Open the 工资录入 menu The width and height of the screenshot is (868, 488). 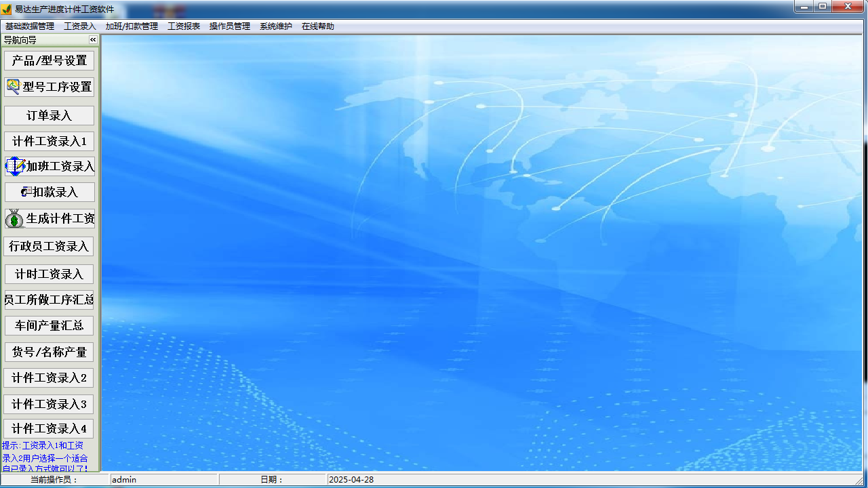(80, 26)
